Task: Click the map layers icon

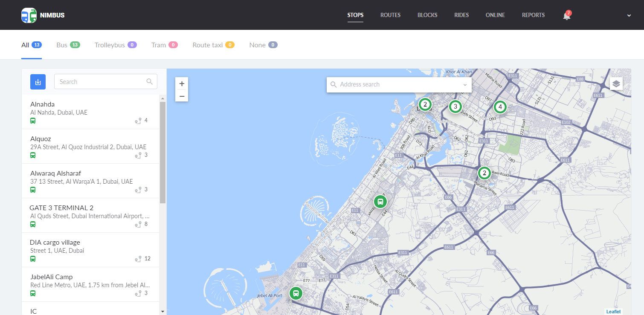Action: [616, 84]
